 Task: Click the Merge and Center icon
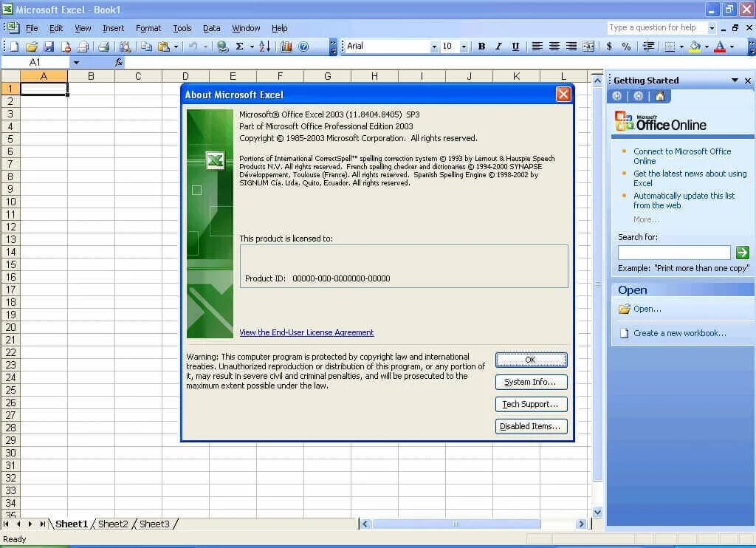tap(588, 47)
